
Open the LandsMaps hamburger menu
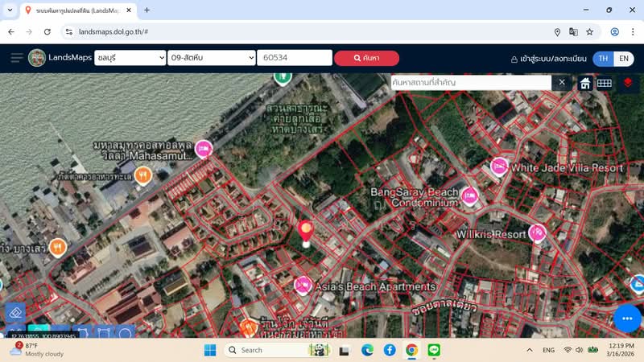[x=16, y=58]
